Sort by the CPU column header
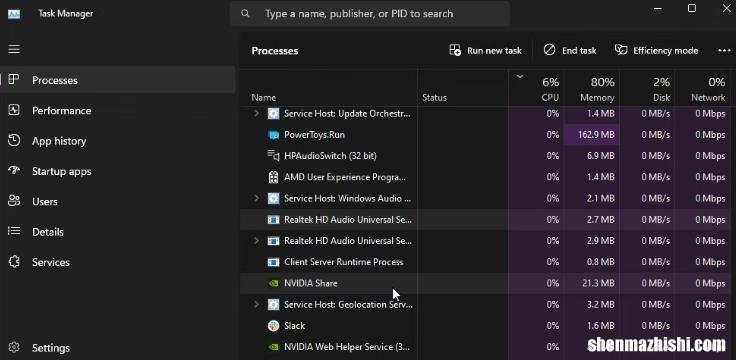The height and width of the screenshot is (360, 736). pyautogui.click(x=536, y=88)
